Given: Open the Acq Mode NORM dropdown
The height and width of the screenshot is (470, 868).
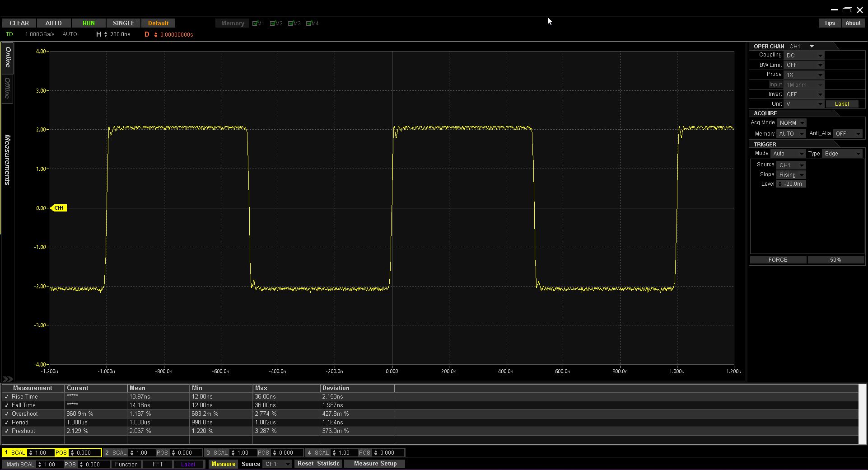Looking at the screenshot, I should [x=792, y=123].
